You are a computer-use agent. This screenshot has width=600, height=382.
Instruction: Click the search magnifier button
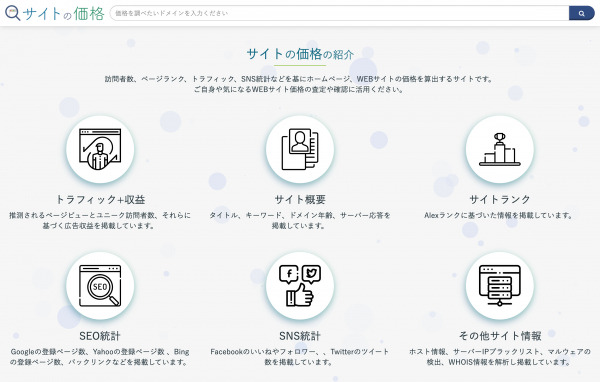[x=582, y=13]
